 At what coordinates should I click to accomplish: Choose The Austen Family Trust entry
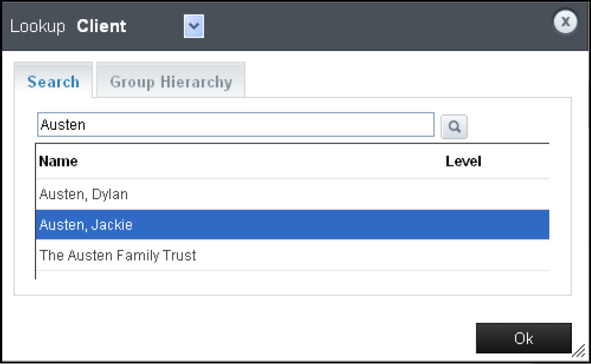118,255
